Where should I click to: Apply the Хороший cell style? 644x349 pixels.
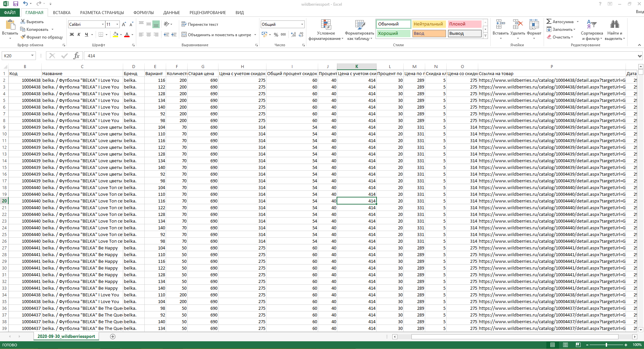click(x=393, y=33)
